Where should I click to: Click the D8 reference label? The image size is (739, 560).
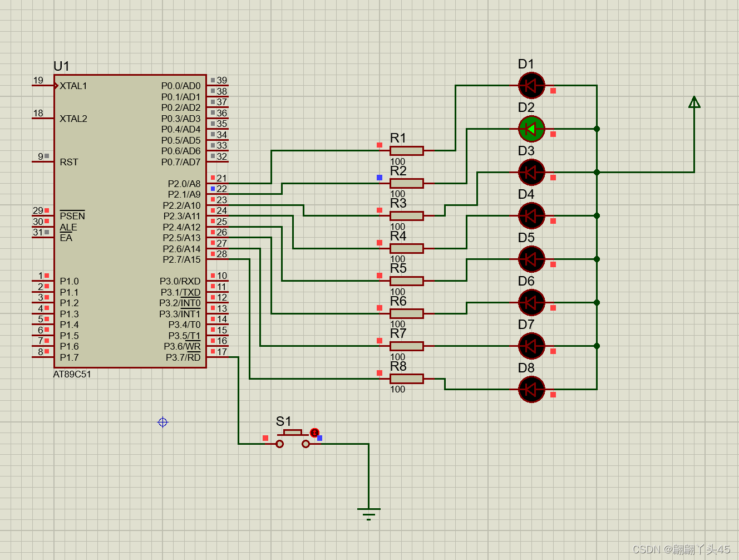tap(526, 368)
